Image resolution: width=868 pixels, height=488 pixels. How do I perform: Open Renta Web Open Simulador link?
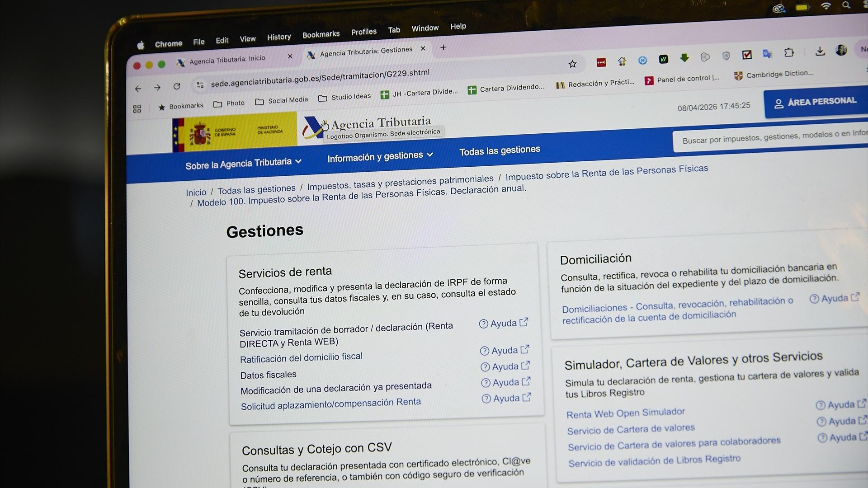[x=625, y=413]
